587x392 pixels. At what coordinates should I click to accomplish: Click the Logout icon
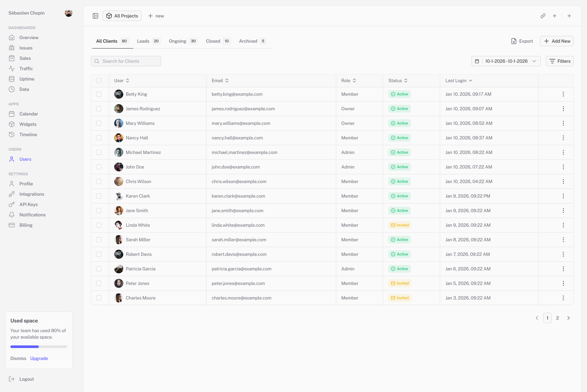click(x=12, y=379)
